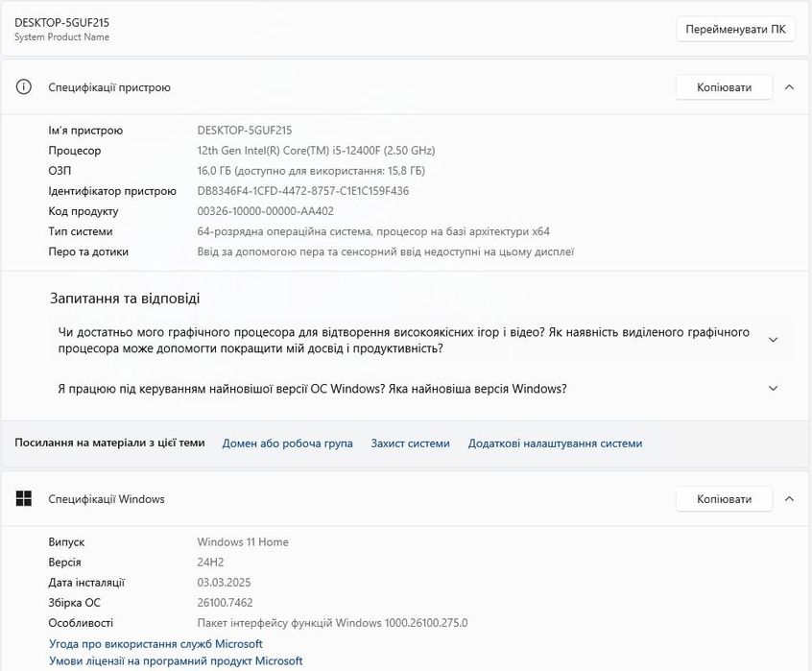Collapse the Специфікації Windows section chevron
This screenshot has width=812, height=671.
(x=789, y=499)
